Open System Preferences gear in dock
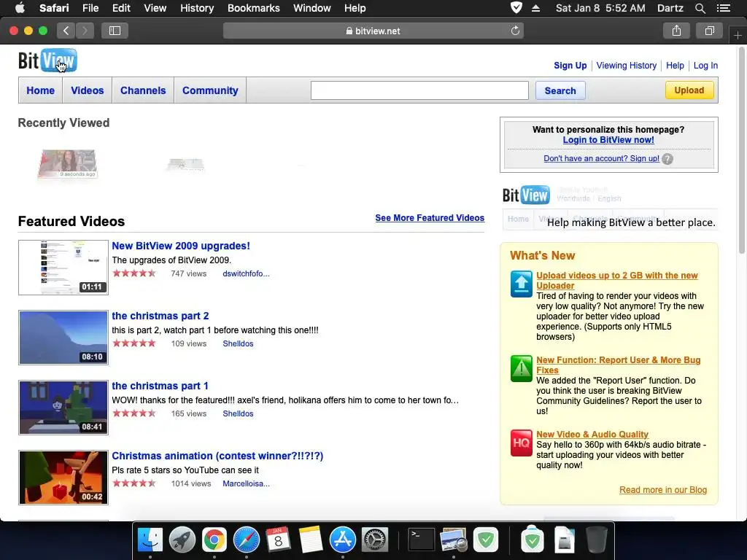The height and width of the screenshot is (560, 747). 375,540
